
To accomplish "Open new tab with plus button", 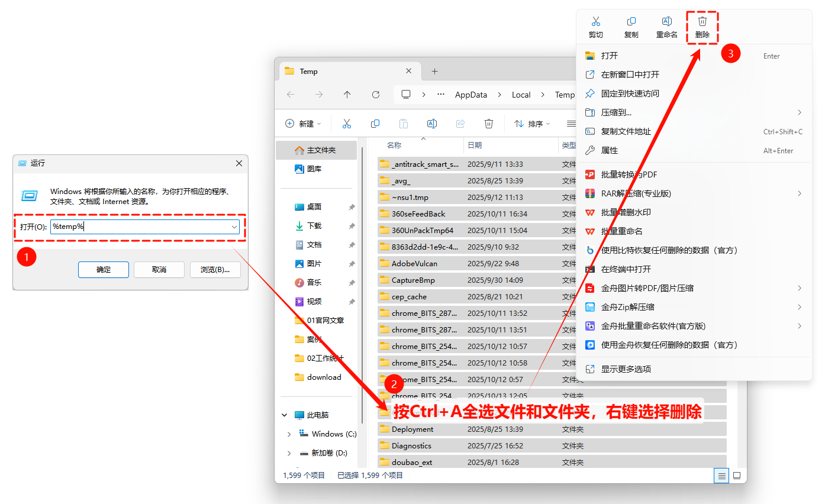I will pyautogui.click(x=434, y=71).
